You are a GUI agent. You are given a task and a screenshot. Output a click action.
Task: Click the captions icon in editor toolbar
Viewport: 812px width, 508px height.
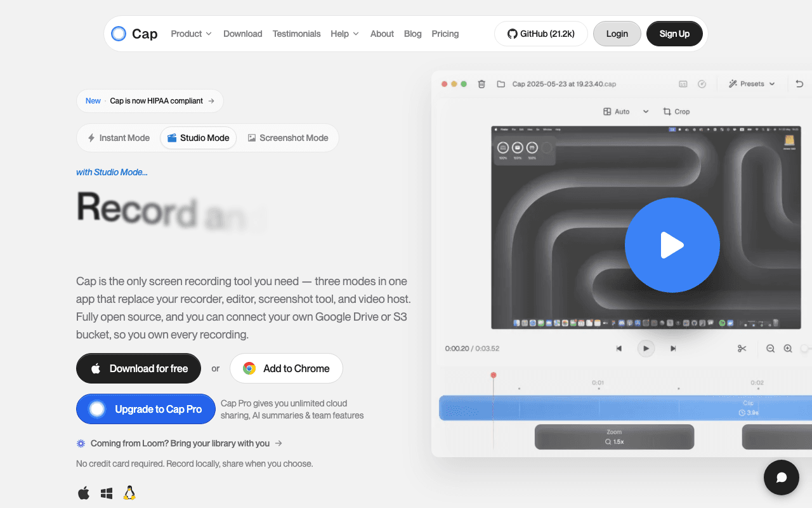click(x=683, y=84)
